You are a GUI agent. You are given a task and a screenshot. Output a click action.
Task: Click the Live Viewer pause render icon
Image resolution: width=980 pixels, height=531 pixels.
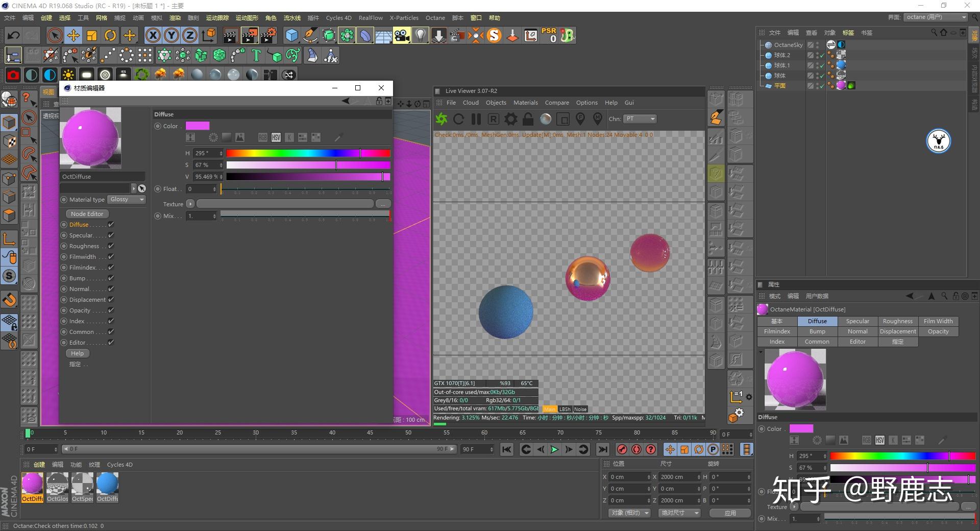[476, 119]
